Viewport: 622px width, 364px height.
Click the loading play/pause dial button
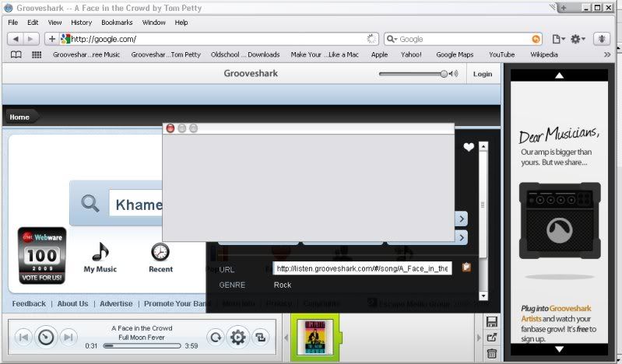point(46,337)
